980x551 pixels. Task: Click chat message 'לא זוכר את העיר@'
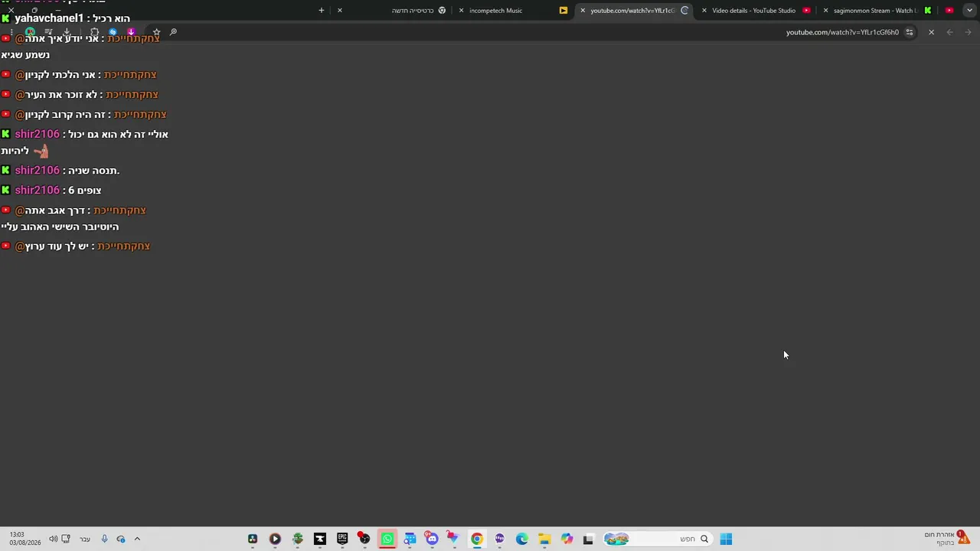coord(57,95)
